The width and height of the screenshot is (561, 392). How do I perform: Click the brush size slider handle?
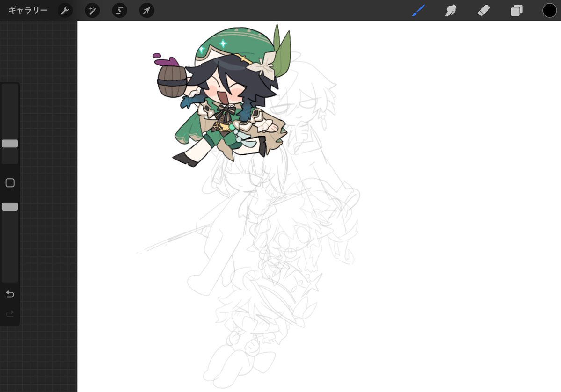(10, 144)
